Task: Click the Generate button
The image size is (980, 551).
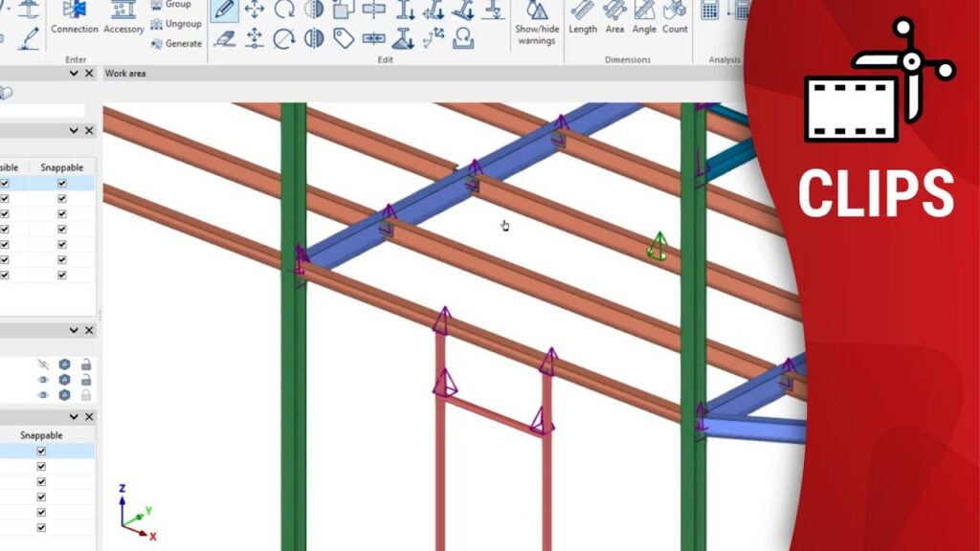Action: [x=176, y=43]
